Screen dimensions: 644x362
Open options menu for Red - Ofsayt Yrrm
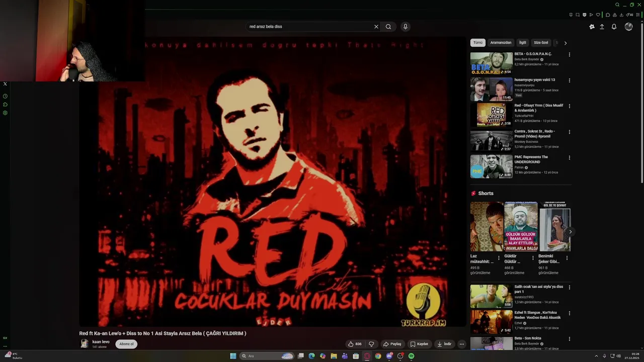(x=570, y=106)
